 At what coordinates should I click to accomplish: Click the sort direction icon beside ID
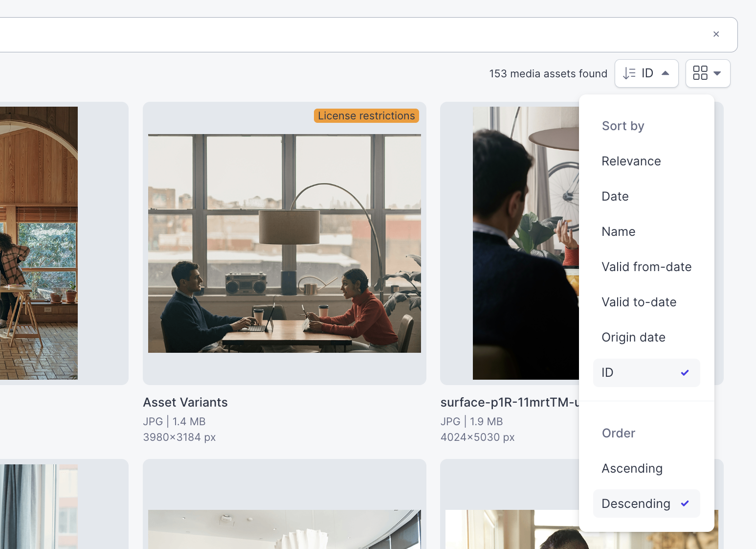[629, 73]
